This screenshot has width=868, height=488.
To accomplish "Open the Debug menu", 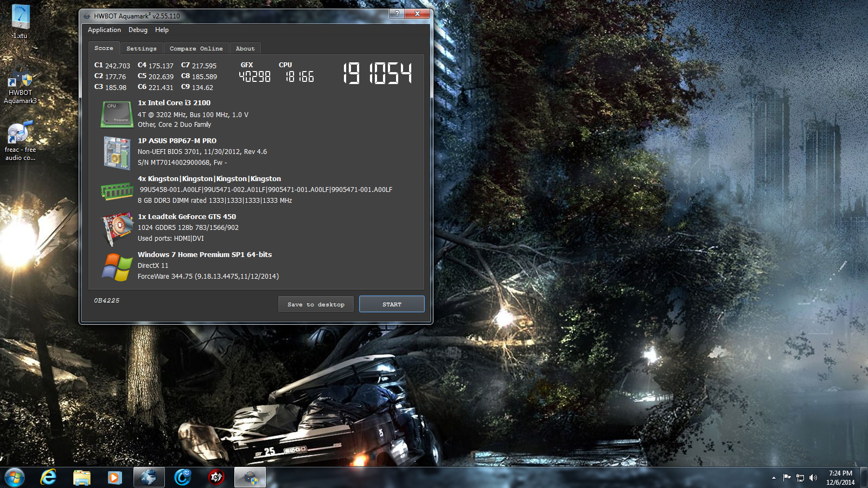I will pos(138,30).
